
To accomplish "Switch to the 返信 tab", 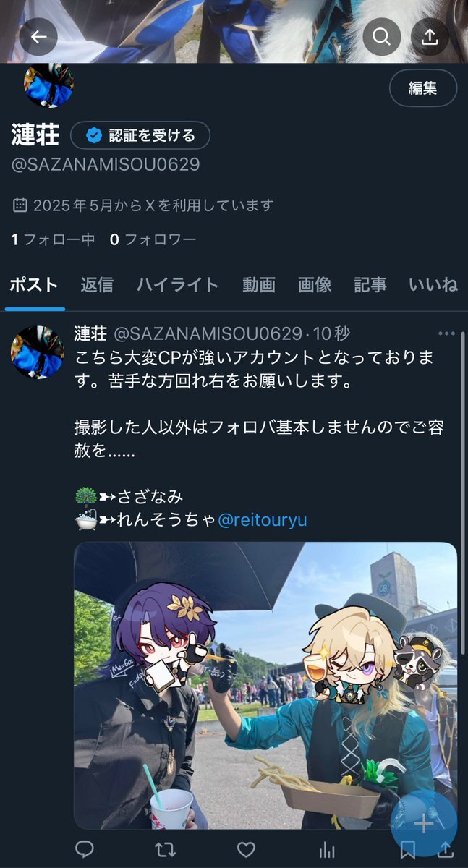I will pyautogui.click(x=97, y=284).
